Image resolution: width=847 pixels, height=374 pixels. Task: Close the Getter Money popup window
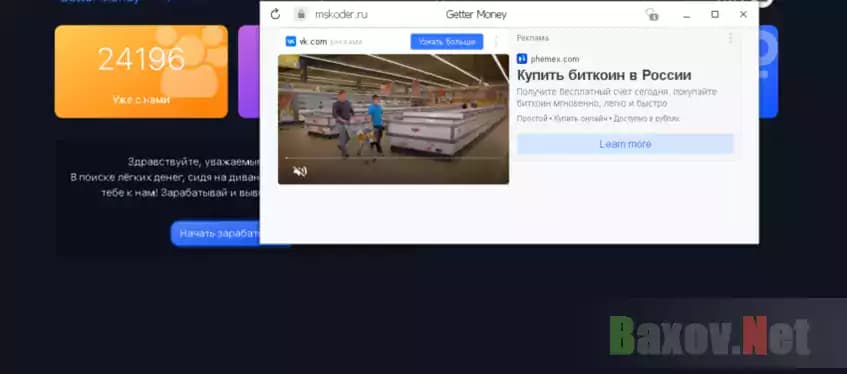pos(743,15)
